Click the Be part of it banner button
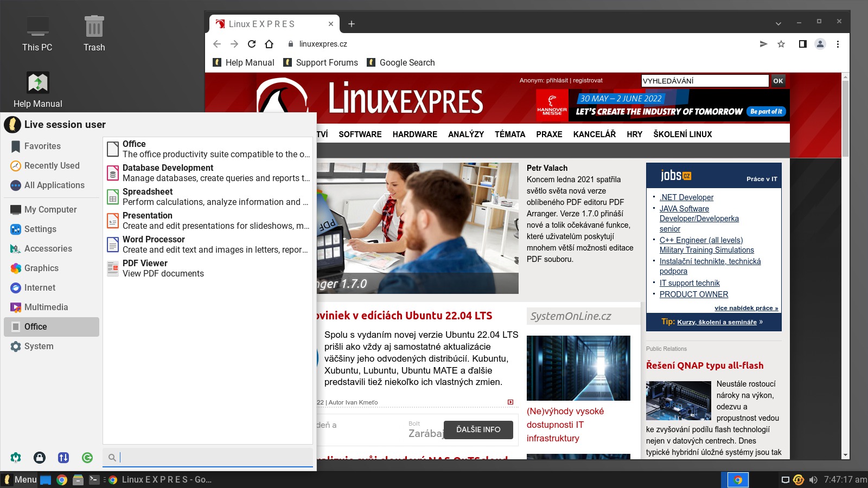This screenshot has width=868, height=488. click(x=766, y=112)
